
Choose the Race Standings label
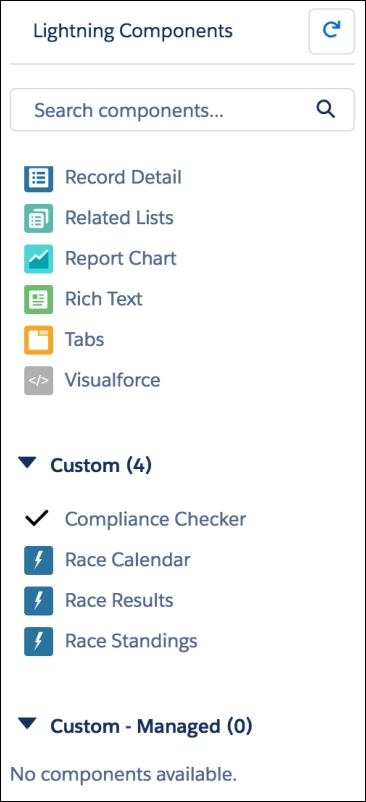(x=131, y=641)
